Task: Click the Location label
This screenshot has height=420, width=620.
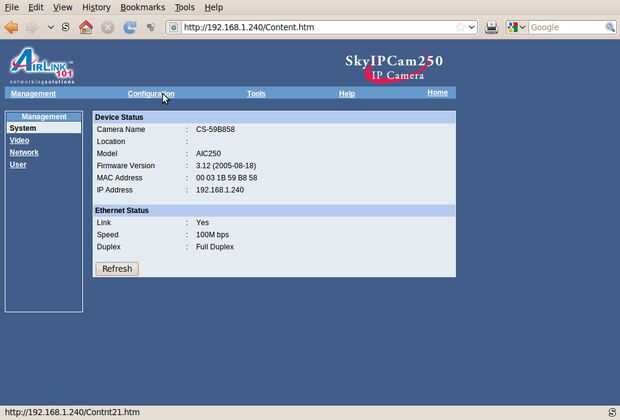Action: click(x=111, y=142)
